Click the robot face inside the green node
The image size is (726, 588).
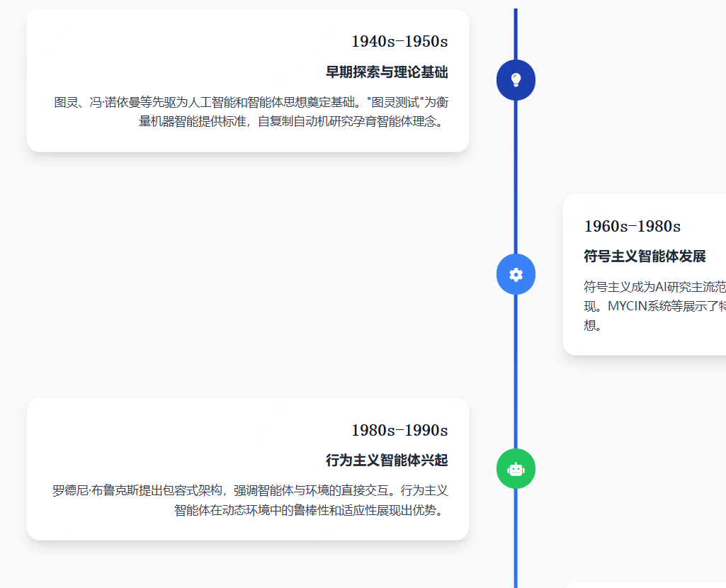coord(516,469)
